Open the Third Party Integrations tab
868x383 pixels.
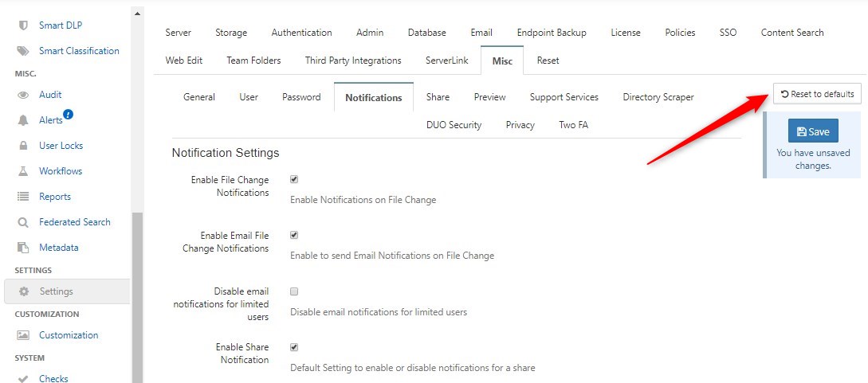[x=353, y=61]
